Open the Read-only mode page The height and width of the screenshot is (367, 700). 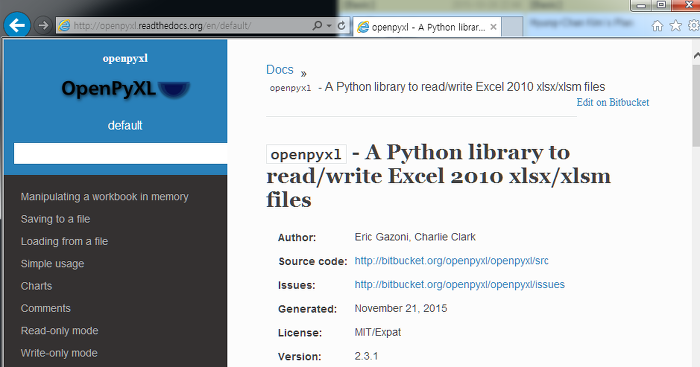[x=59, y=331]
